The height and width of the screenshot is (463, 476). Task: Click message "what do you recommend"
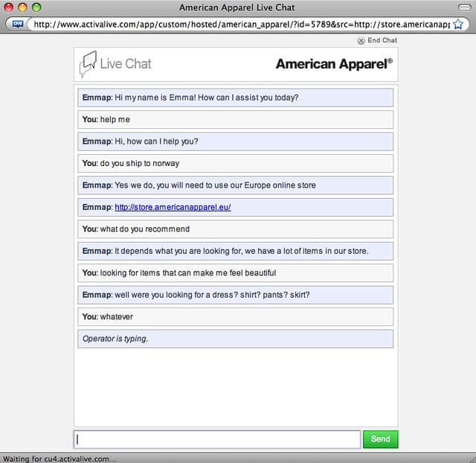tap(235, 229)
